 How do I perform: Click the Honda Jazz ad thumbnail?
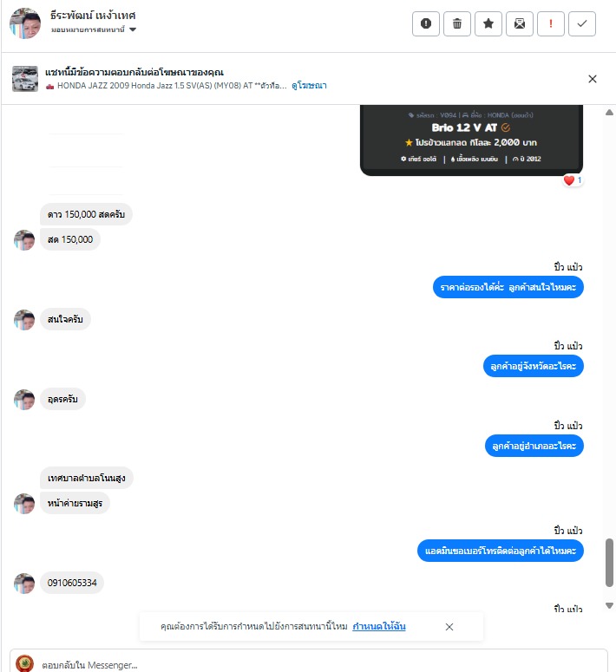(x=25, y=79)
